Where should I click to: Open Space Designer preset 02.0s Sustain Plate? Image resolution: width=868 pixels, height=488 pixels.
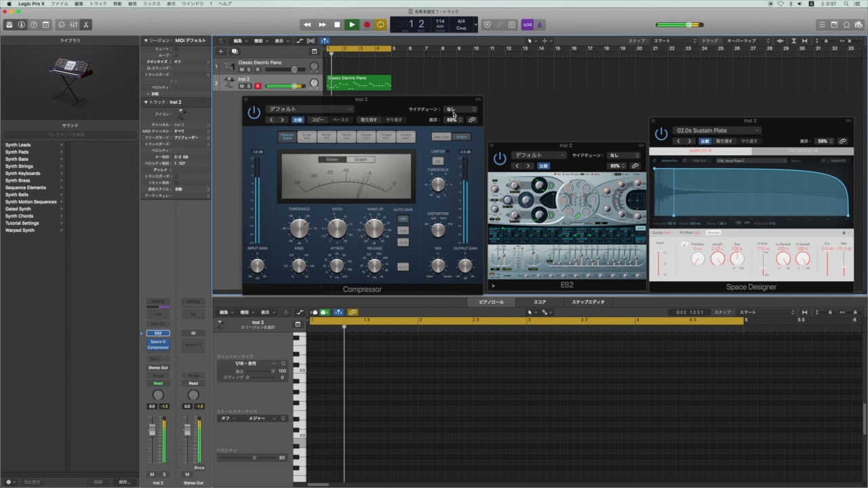[717, 130]
